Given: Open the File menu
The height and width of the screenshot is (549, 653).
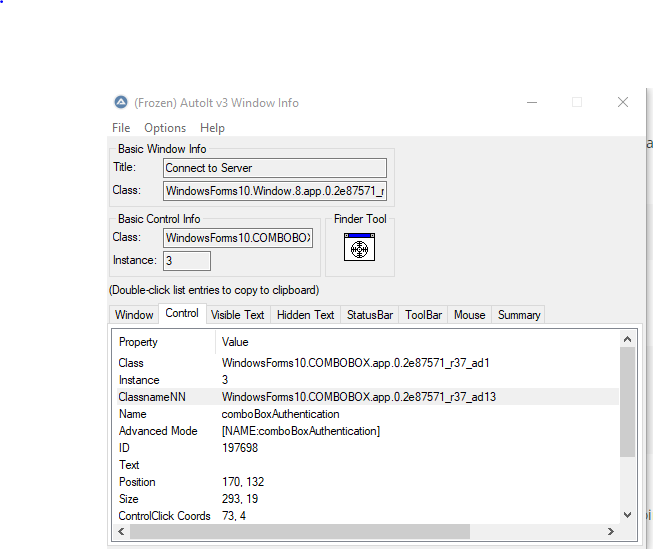Looking at the screenshot, I should coord(121,128).
